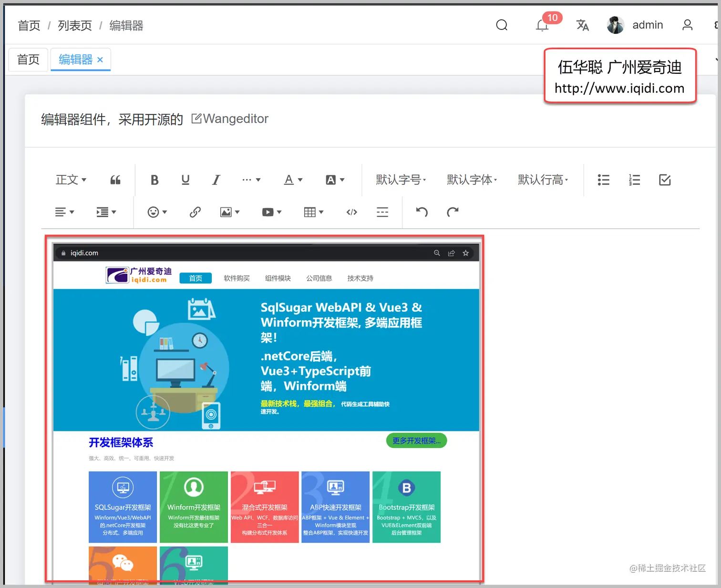The image size is (721, 588).
Task: Click the 混合式开发框架 red card
Action: pos(265,507)
